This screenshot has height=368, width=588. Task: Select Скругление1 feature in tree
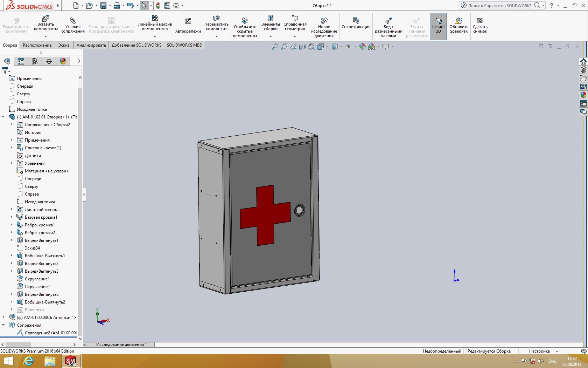(x=37, y=279)
